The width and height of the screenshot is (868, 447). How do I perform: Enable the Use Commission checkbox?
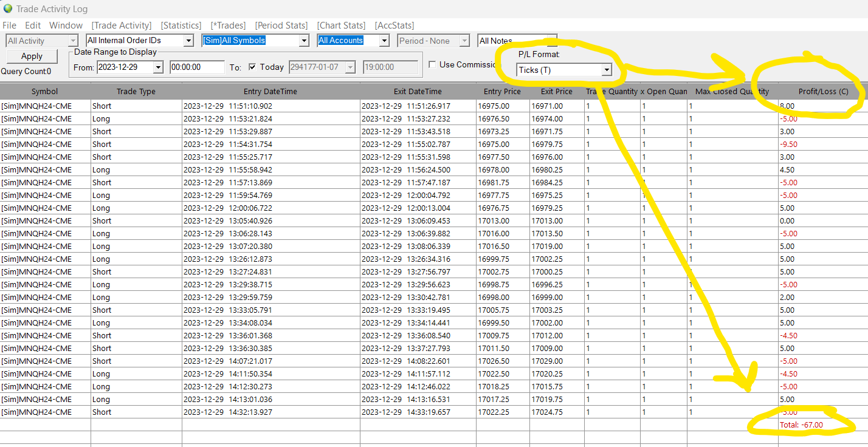coord(432,64)
